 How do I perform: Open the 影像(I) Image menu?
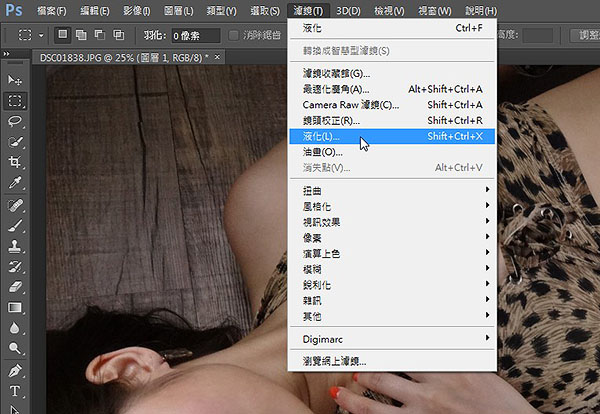[x=136, y=11]
